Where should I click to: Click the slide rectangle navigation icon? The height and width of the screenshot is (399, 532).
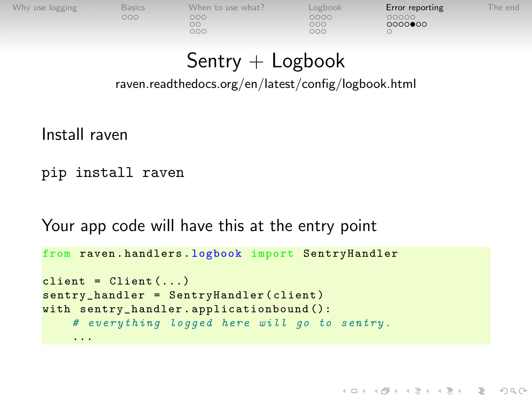point(354,391)
